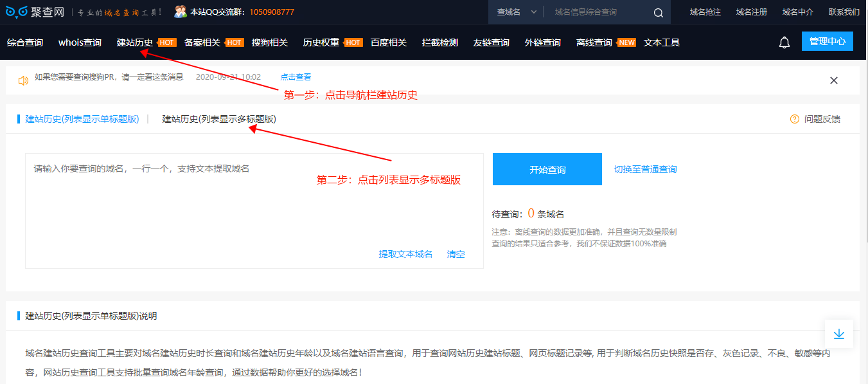Viewport: 868px width, 384px height.
Task: Expand the 查域名 dropdown
Action: pyautogui.click(x=516, y=12)
